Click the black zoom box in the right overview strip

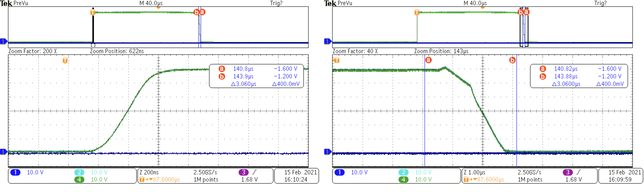524,27
